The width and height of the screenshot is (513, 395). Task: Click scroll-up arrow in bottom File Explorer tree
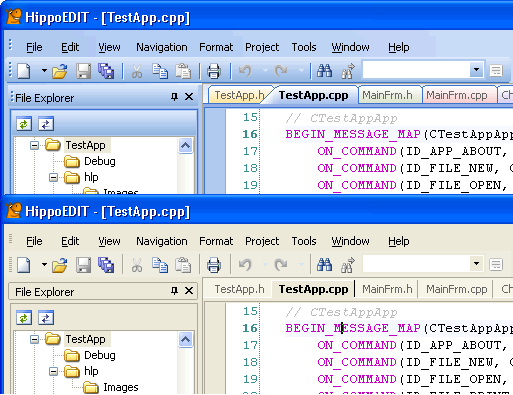pyautogui.click(x=185, y=340)
